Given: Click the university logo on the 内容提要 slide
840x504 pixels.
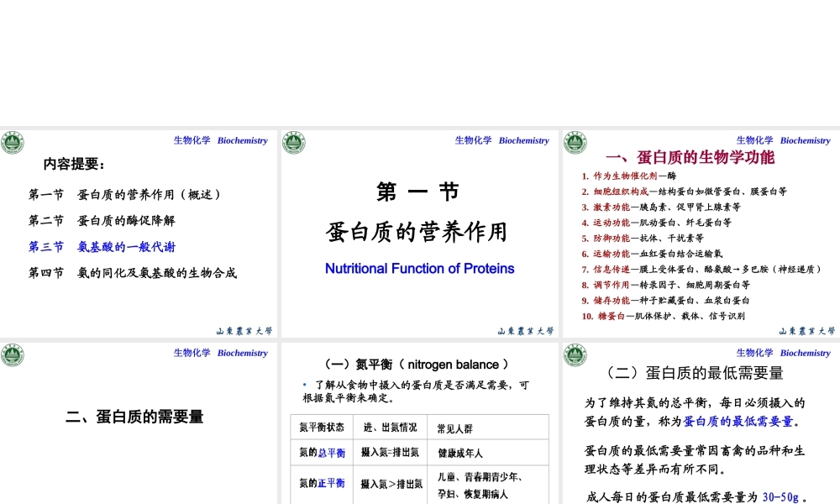Looking at the screenshot, I should (13, 142).
